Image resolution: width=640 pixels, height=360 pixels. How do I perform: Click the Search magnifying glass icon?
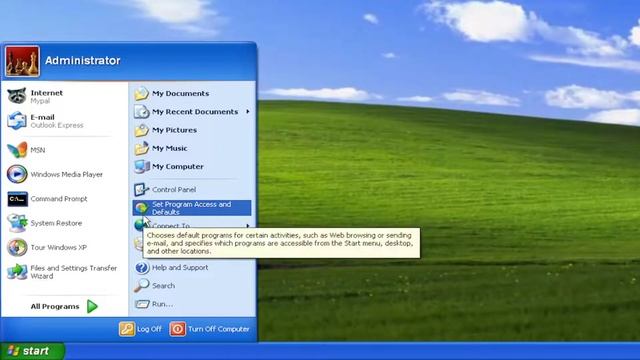pyautogui.click(x=141, y=286)
